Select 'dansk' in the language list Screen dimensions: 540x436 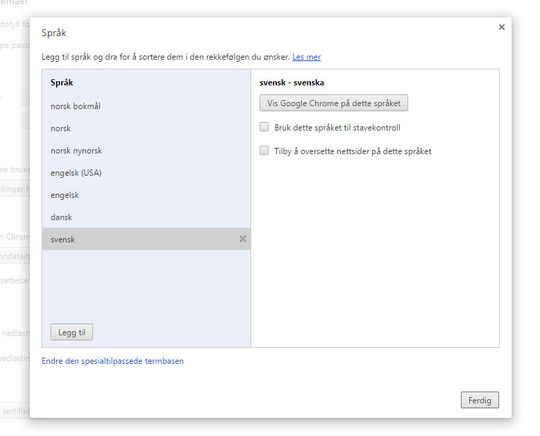[146, 217]
